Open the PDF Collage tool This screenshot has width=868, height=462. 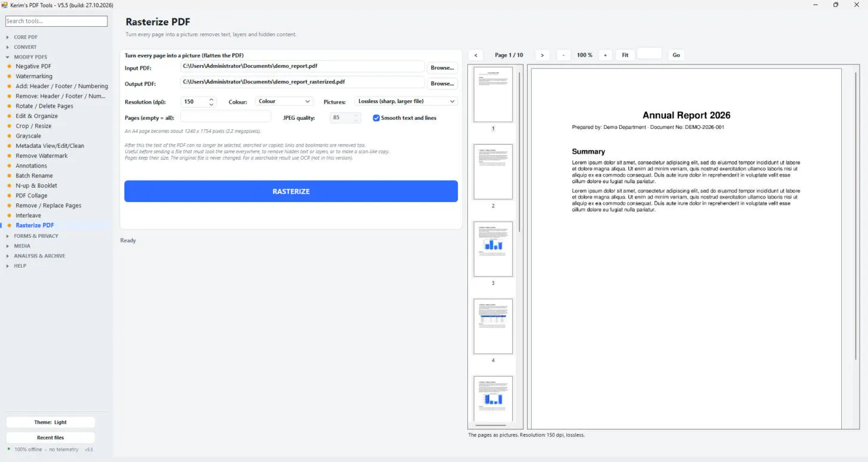pos(32,196)
